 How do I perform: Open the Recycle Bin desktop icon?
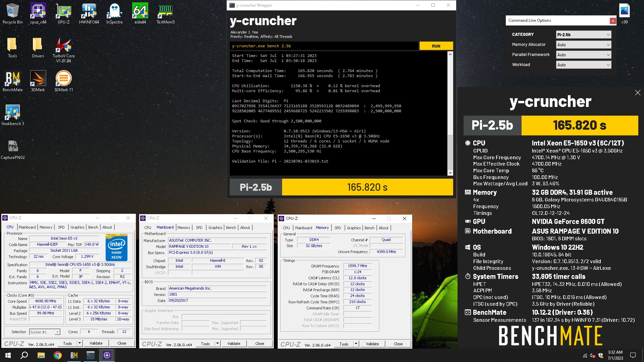pos(13,13)
